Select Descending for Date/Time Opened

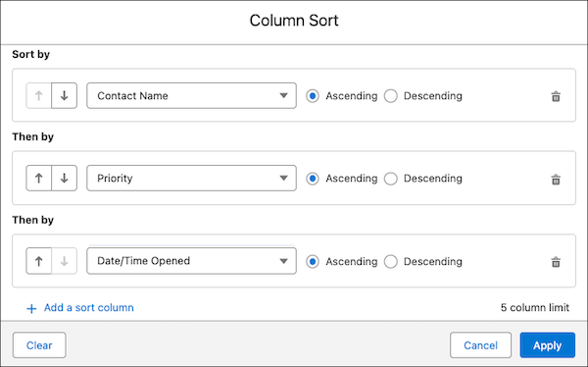tap(391, 261)
